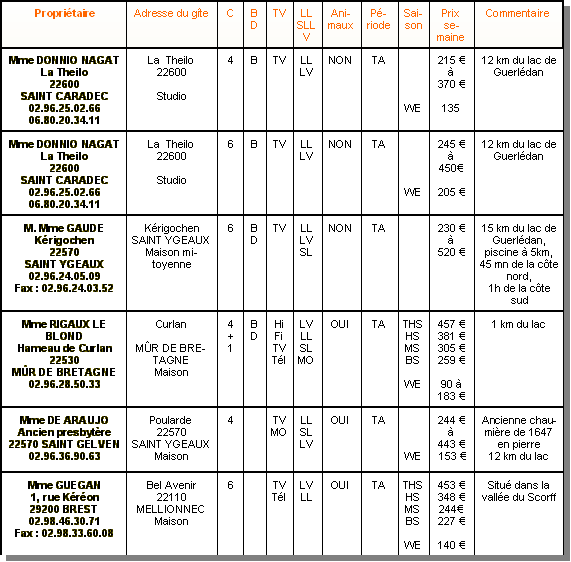Click the Saison column header

pos(413,19)
